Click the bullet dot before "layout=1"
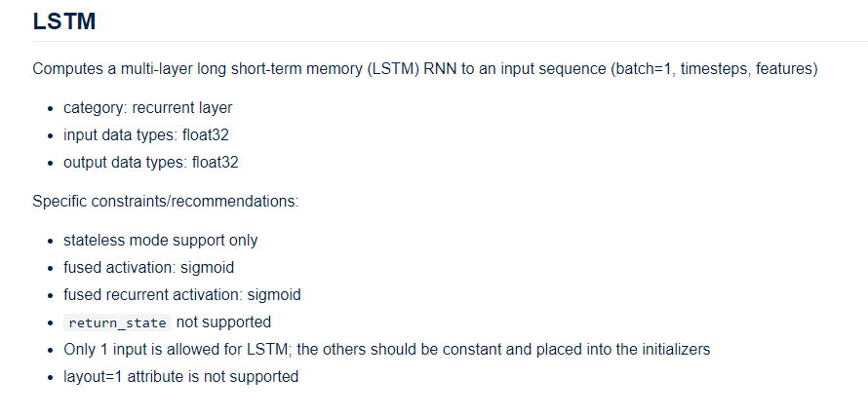Viewport: 868px width, 416px height. tap(51, 377)
